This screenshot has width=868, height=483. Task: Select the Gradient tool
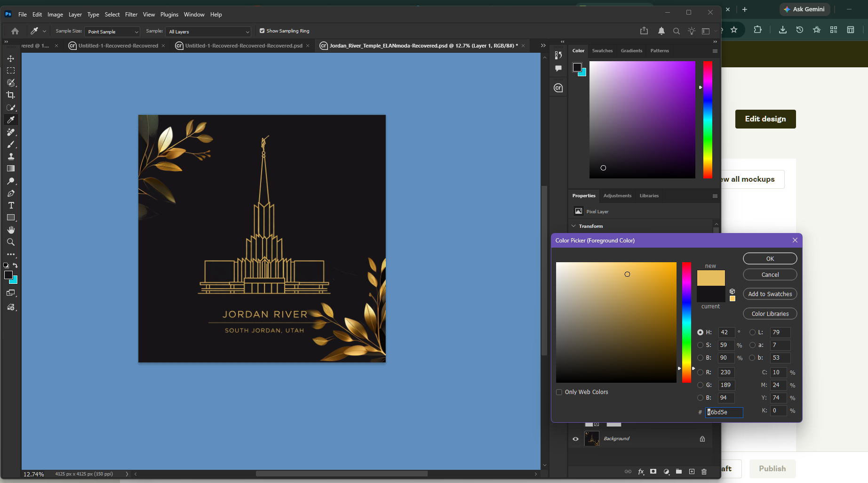coord(11,169)
